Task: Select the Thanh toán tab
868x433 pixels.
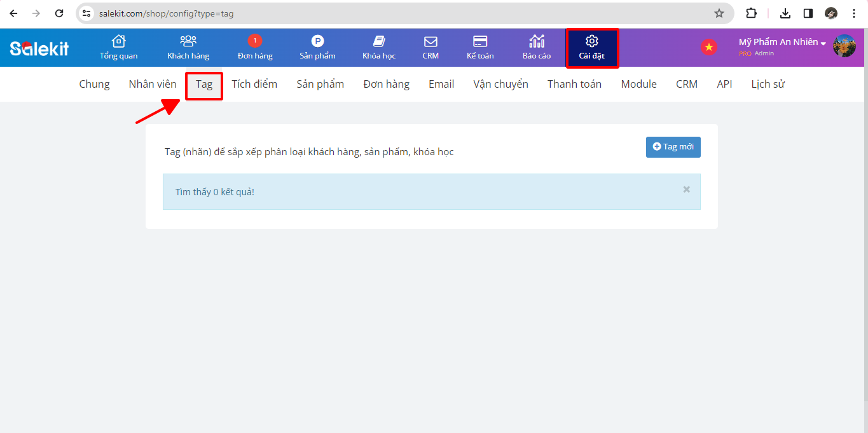Action: [x=574, y=84]
